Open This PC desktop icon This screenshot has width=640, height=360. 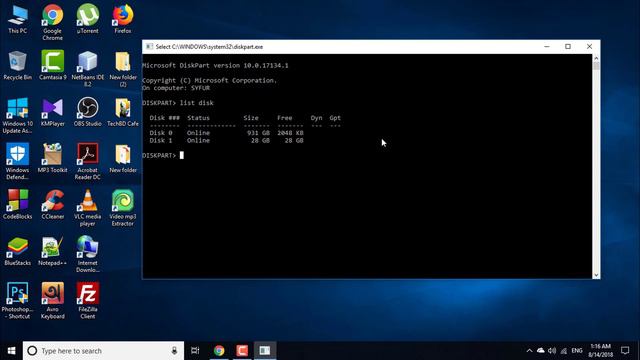(18, 20)
